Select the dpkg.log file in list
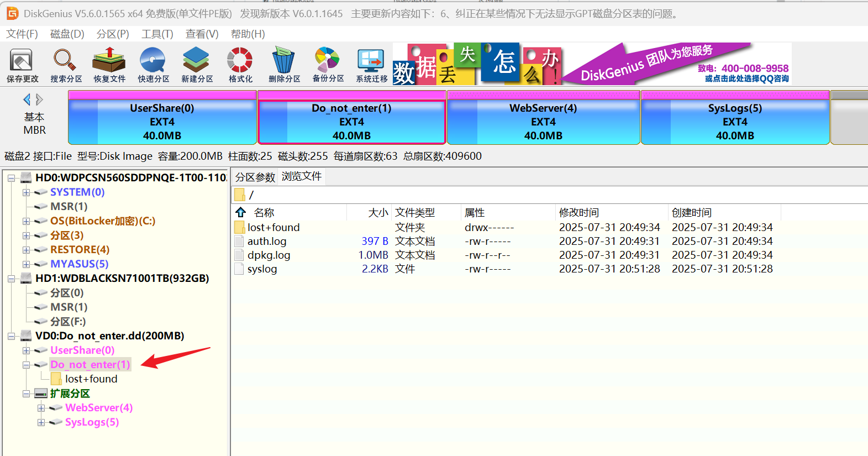 [x=269, y=255]
